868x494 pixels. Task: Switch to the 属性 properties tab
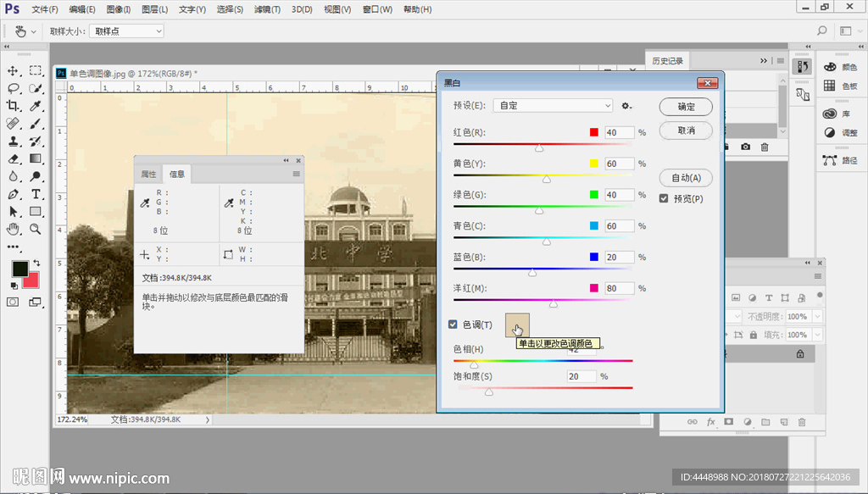tap(148, 175)
